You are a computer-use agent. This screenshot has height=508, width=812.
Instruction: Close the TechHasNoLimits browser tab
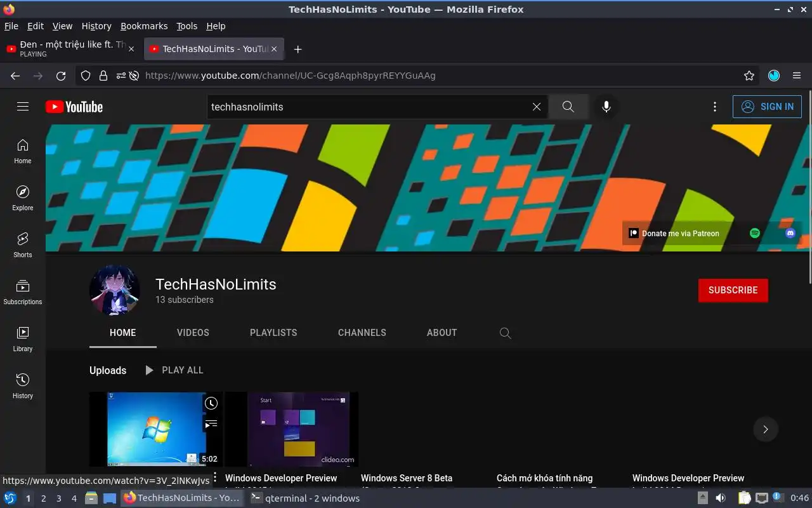click(274, 49)
